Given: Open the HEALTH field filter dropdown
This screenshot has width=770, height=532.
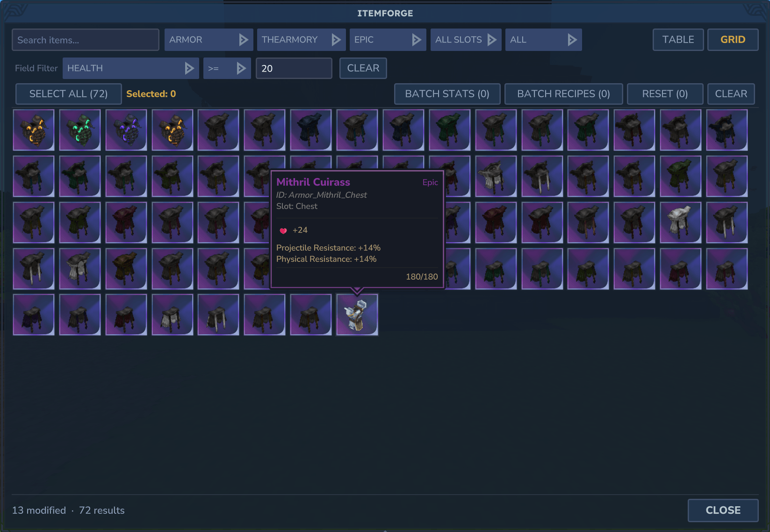Looking at the screenshot, I should pos(131,68).
